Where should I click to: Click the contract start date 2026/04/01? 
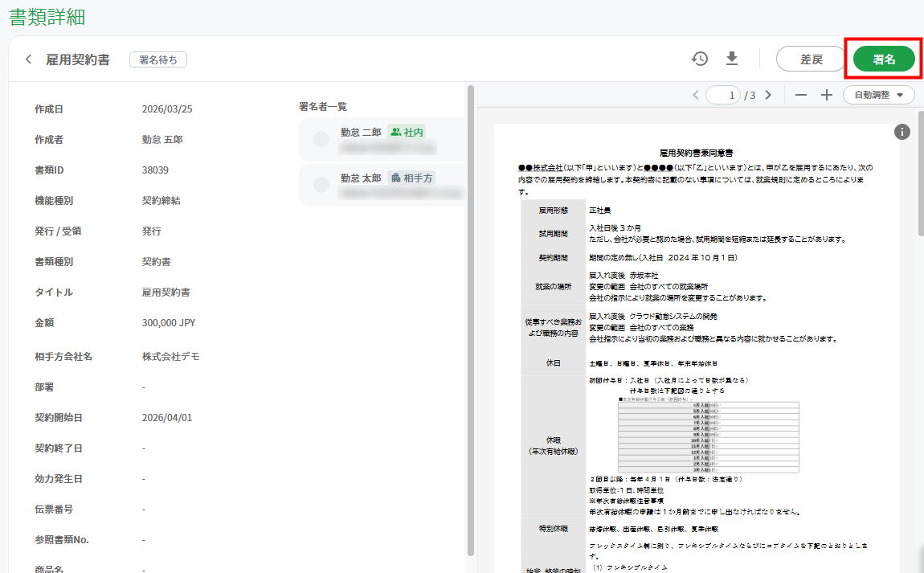167,418
